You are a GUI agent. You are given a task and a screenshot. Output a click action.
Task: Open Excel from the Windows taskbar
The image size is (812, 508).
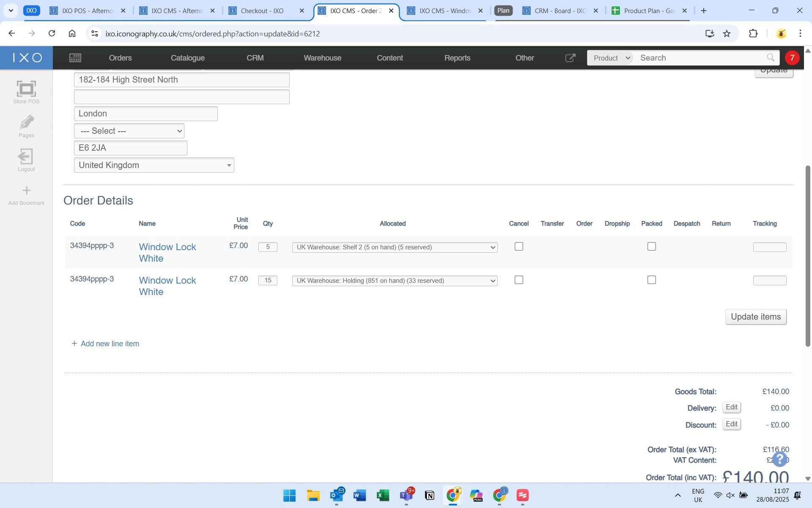pyautogui.click(x=383, y=495)
